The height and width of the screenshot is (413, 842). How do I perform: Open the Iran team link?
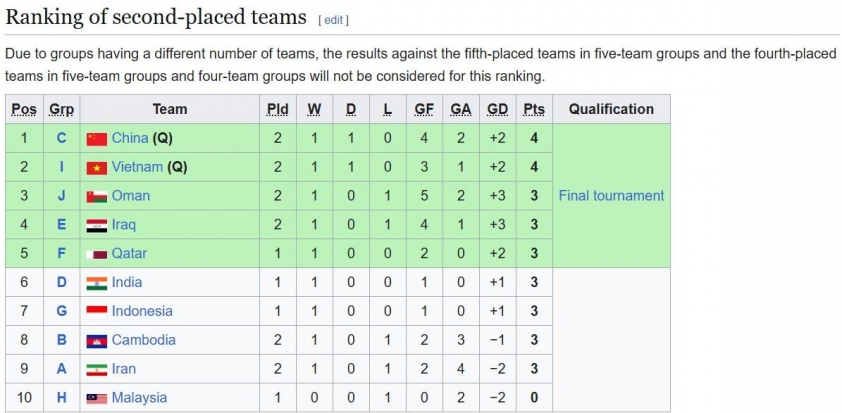(x=124, y=369)
